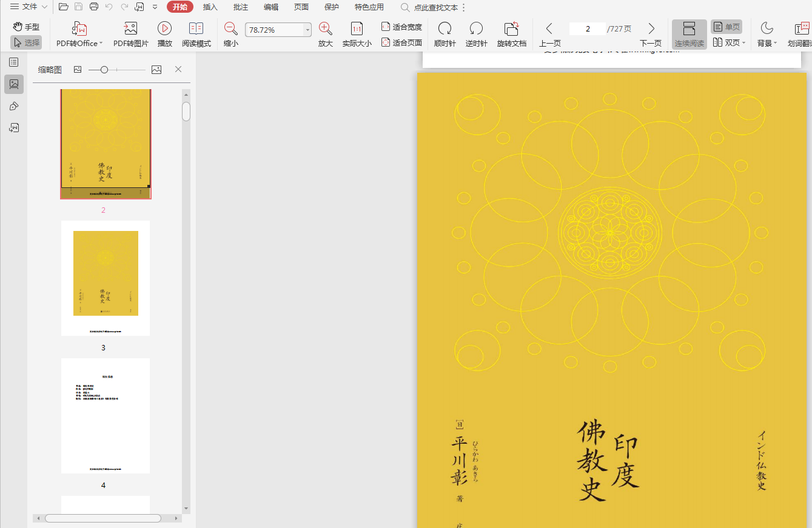Enter 阅读模式 reading mode
Viewport: 812px width, 528px height.
196,28
